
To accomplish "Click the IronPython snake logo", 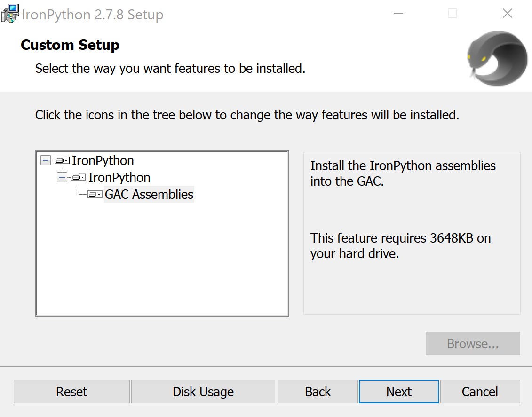I will tap(497, 58).
